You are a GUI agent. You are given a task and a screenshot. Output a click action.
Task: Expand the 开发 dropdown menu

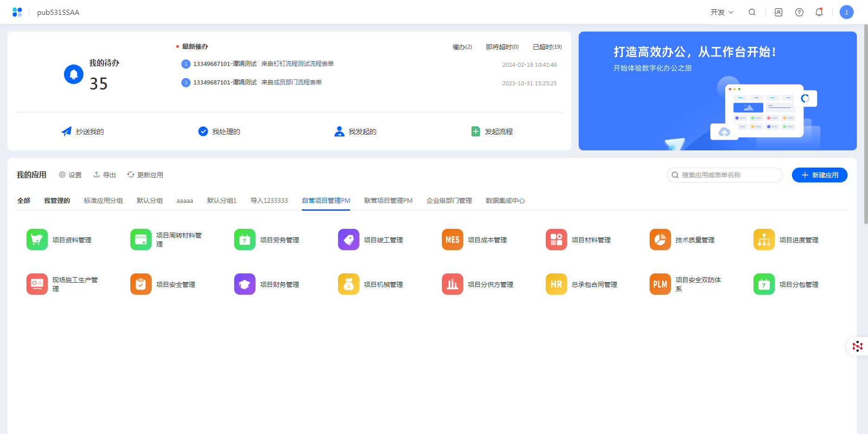click(x=721, y=13)
